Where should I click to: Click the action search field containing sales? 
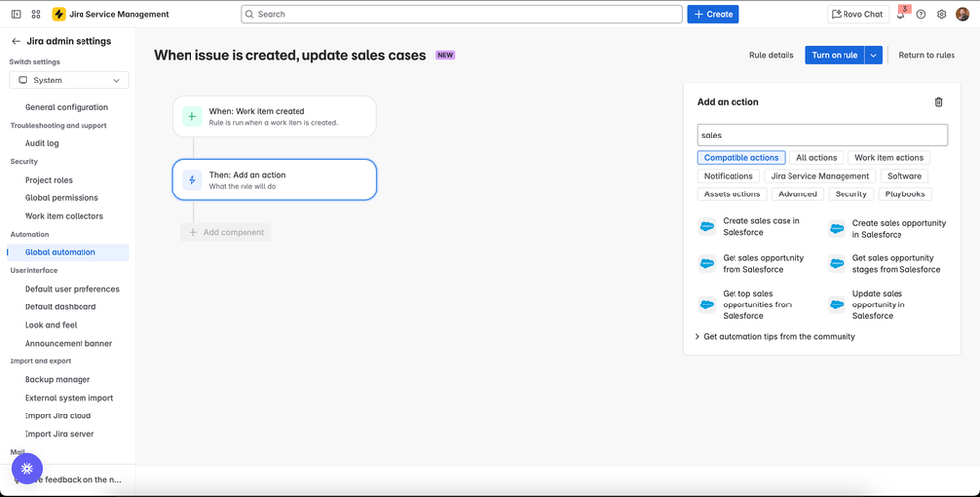(x=822, y=135)
